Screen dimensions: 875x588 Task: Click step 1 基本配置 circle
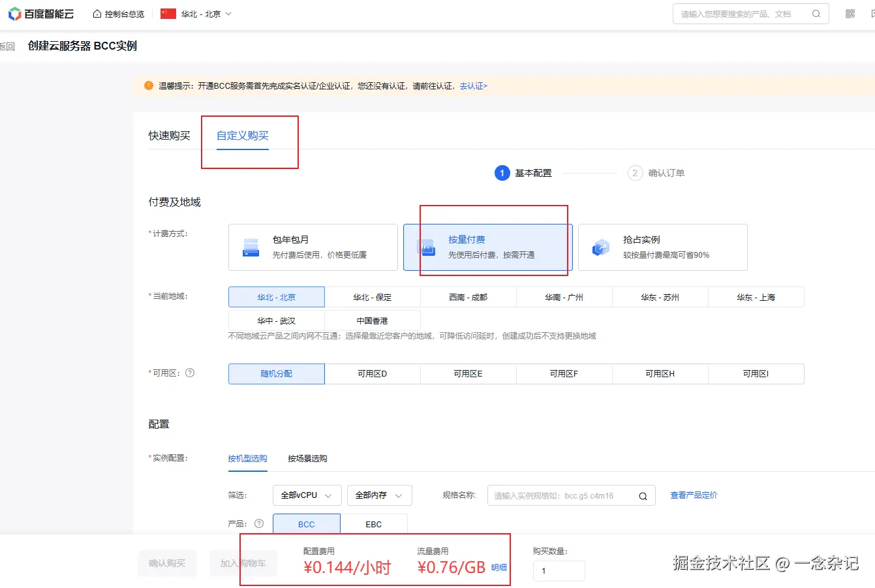(502, 173)
